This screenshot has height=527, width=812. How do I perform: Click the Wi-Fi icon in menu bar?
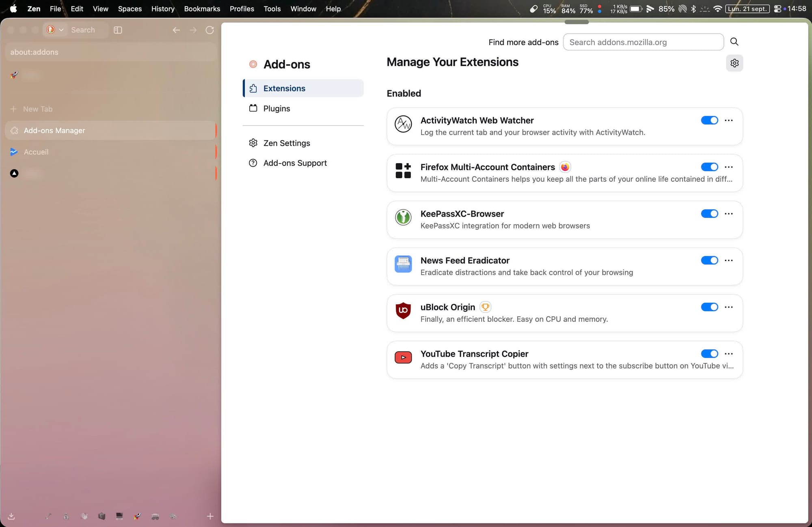coord(717,9)
